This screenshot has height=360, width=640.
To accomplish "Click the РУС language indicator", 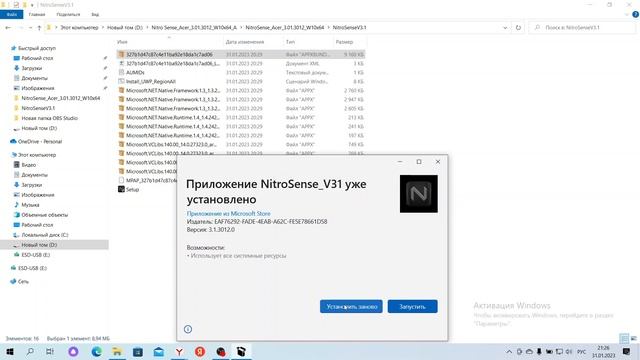I will 582,352.
